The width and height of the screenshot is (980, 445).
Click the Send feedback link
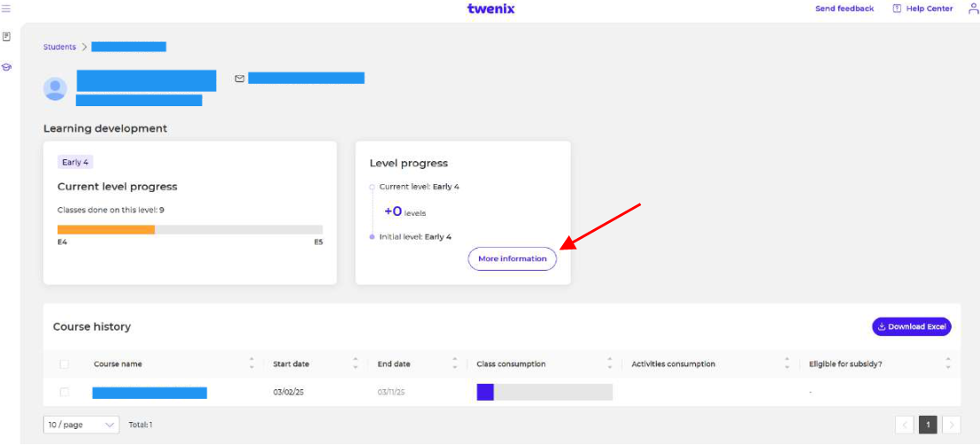click(x=845, y=9)
